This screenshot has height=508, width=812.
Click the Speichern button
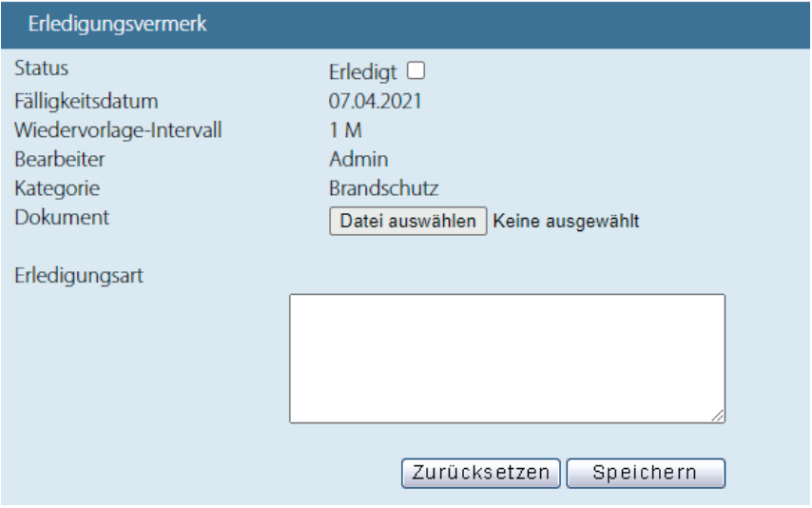(645, 473)
